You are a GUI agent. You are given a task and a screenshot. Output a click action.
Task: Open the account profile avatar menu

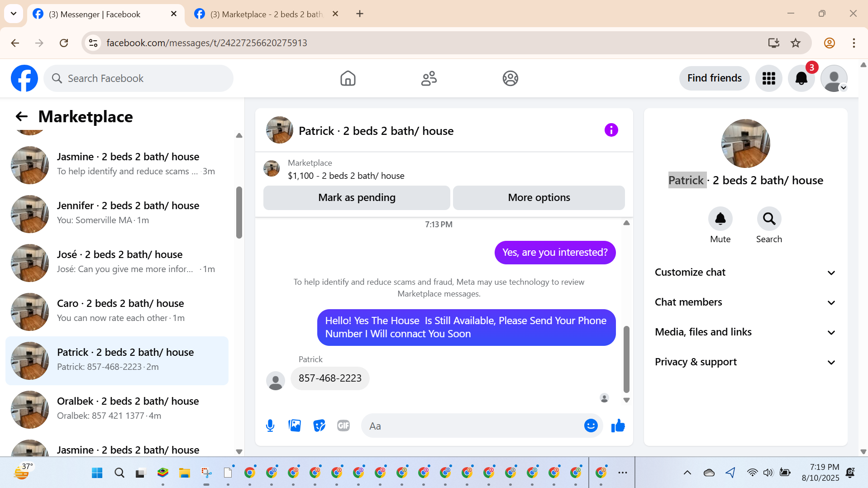point(834,78)
